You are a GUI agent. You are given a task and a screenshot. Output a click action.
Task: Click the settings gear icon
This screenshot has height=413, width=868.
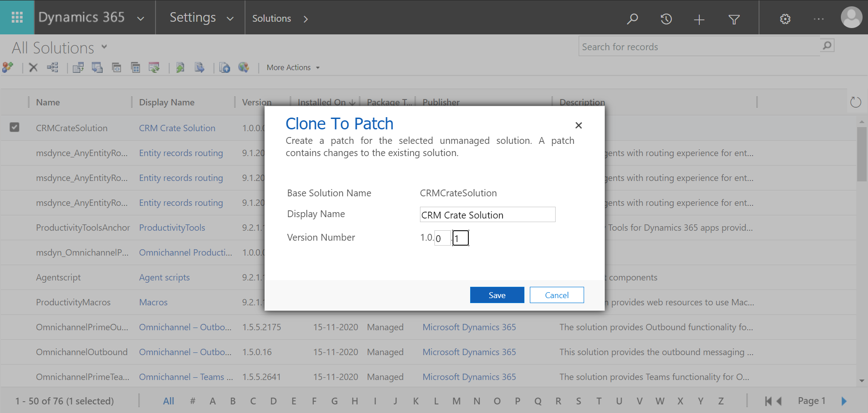click(785, 19)
